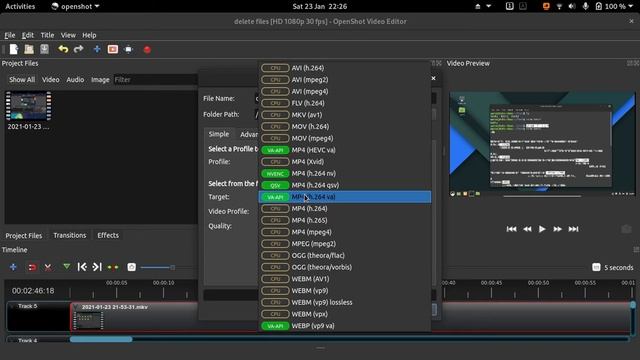Open the File menu
Screen dimensions: 640x360
(10, 35)
